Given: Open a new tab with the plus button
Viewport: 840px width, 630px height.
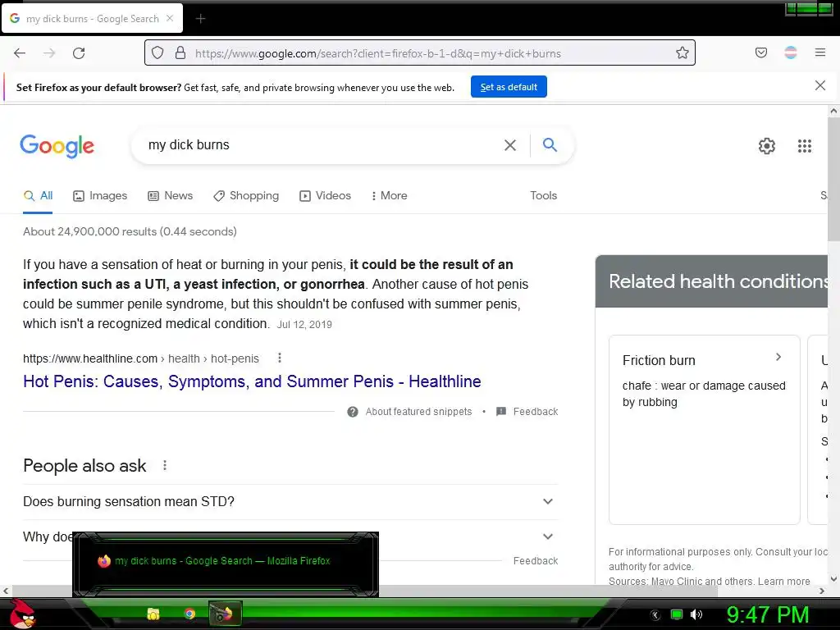Looking at the screenshot, I should 200,19.
